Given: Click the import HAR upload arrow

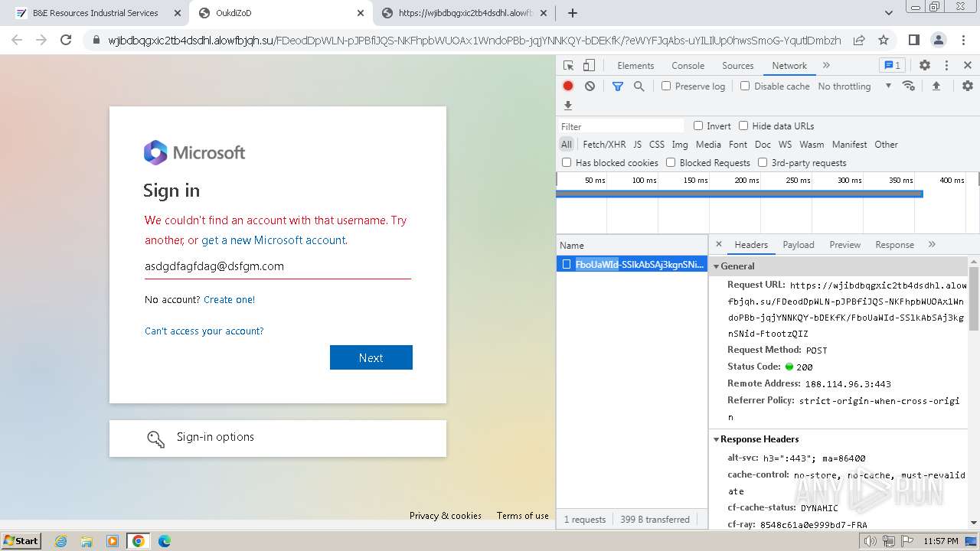Looking at the screenshot, I should coord(936,86).
